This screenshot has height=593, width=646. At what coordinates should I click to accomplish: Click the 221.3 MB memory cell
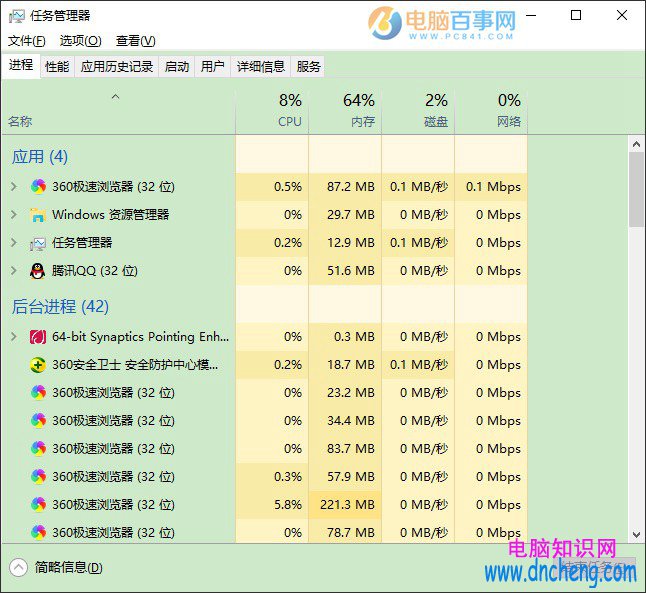(345, 505)
